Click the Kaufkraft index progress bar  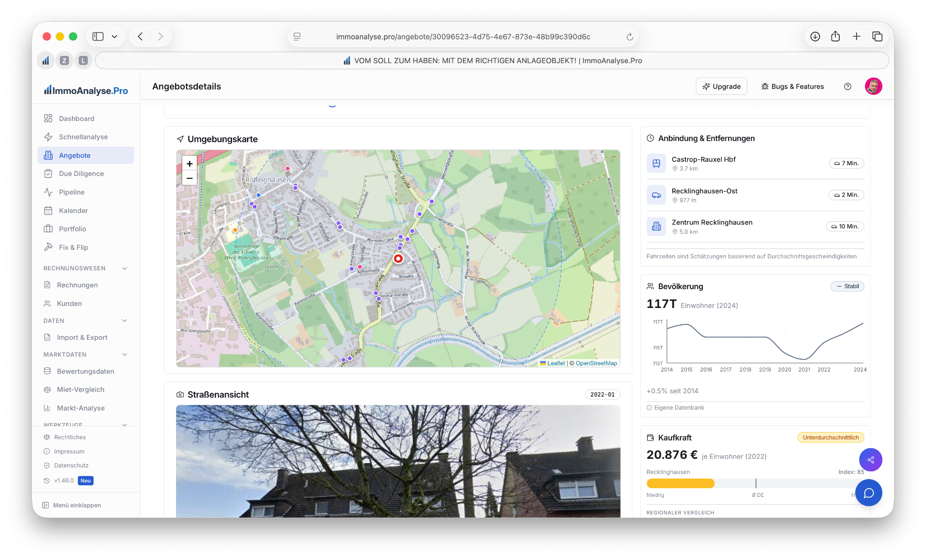[755, 483]
